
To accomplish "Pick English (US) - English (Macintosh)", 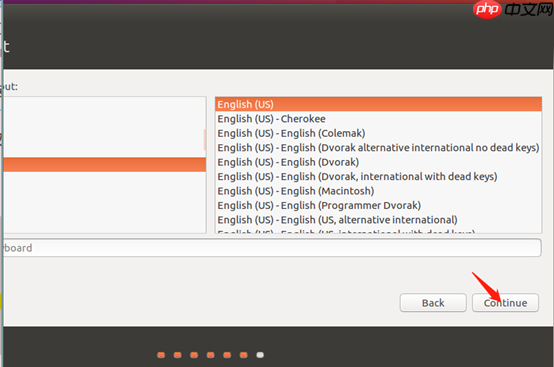I will pyautogui.click(x=378, y=191).
